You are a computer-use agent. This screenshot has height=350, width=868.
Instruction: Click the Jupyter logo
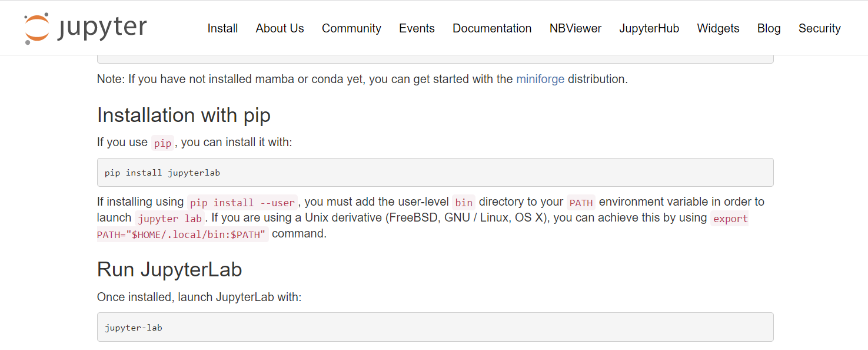click(x=85, y=28)
